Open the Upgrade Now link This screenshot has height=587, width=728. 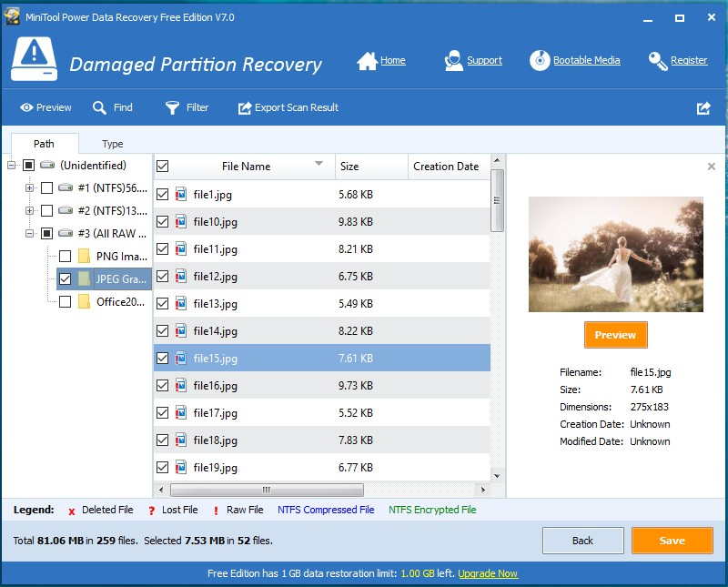[x=488, y=573]
